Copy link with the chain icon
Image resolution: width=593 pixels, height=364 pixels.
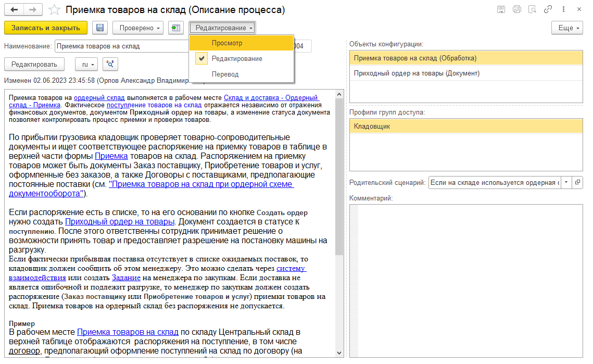coord(548,9)
